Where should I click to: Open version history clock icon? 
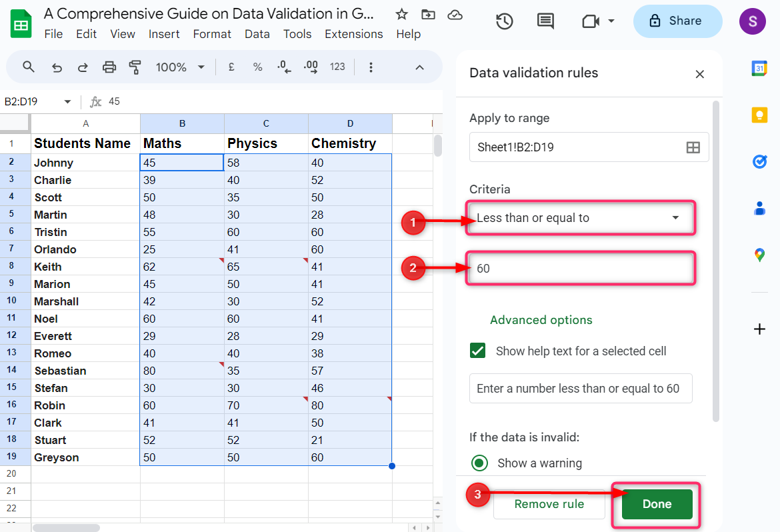[505, 21]
